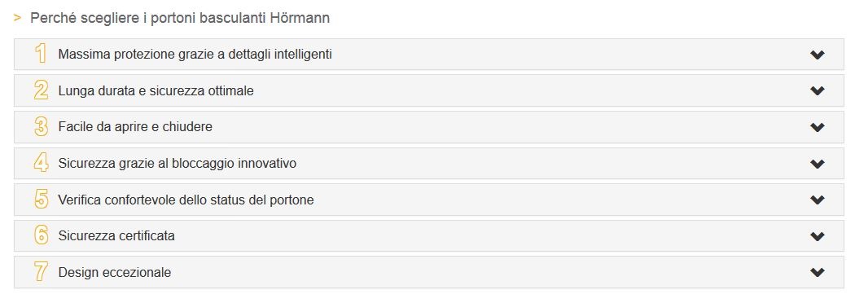
Task: Expand chevron for Facile da aprire row
Action: tap(817, 127)
